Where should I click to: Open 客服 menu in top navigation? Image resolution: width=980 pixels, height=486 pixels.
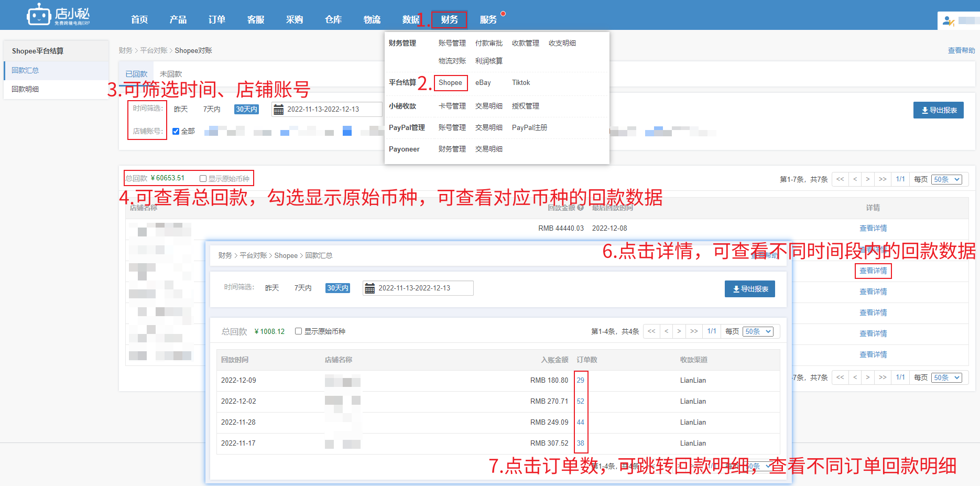pos(256,19)
